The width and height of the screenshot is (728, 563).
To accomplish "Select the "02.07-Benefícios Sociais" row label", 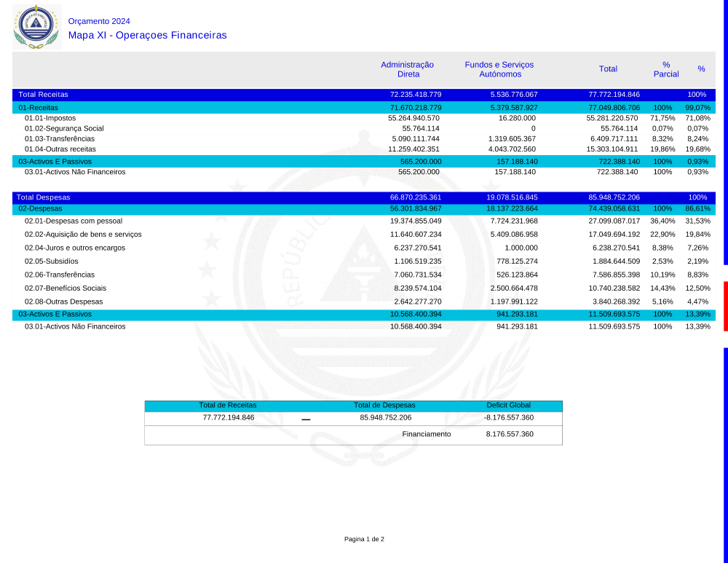I will tap(66, 288).
